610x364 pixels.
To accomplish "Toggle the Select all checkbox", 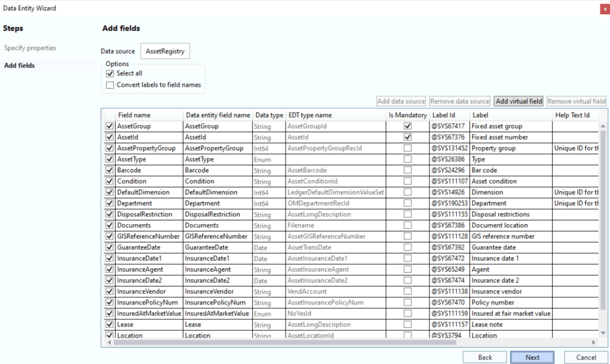I will [110, 73].
